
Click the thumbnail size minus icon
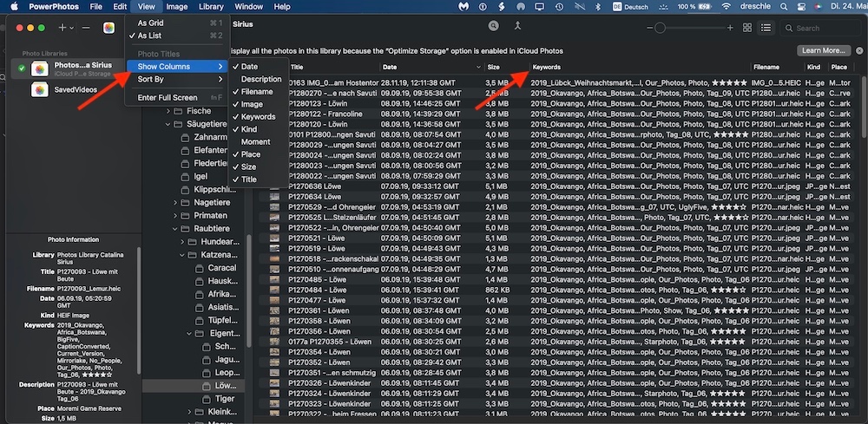tap(649, 28)
